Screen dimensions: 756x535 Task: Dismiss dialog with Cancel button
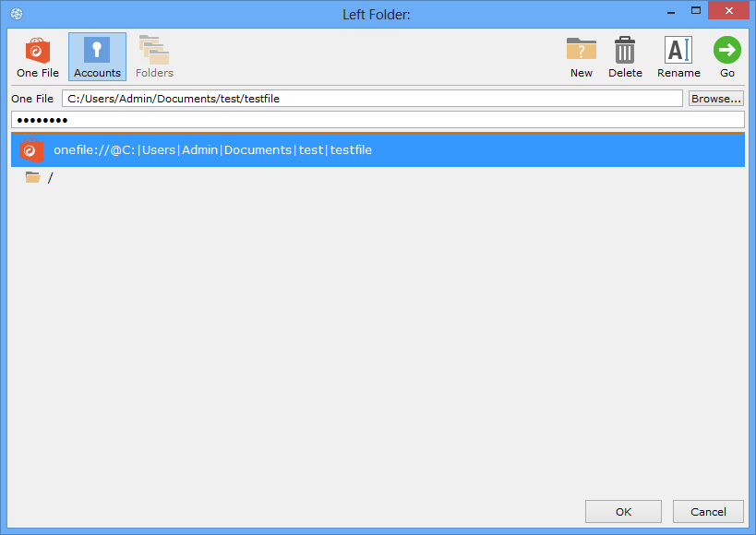[x=708, y=512]
